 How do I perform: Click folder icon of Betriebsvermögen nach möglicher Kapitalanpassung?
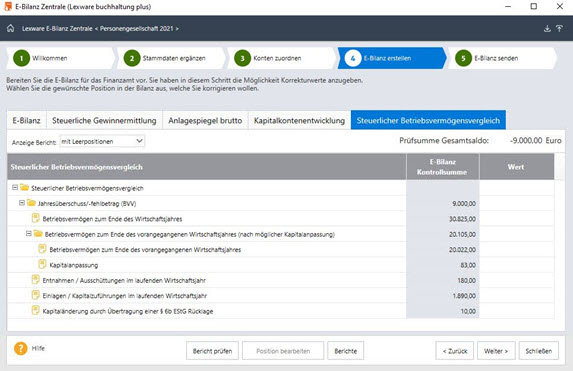pyautogui.click(x=38, y=234)
